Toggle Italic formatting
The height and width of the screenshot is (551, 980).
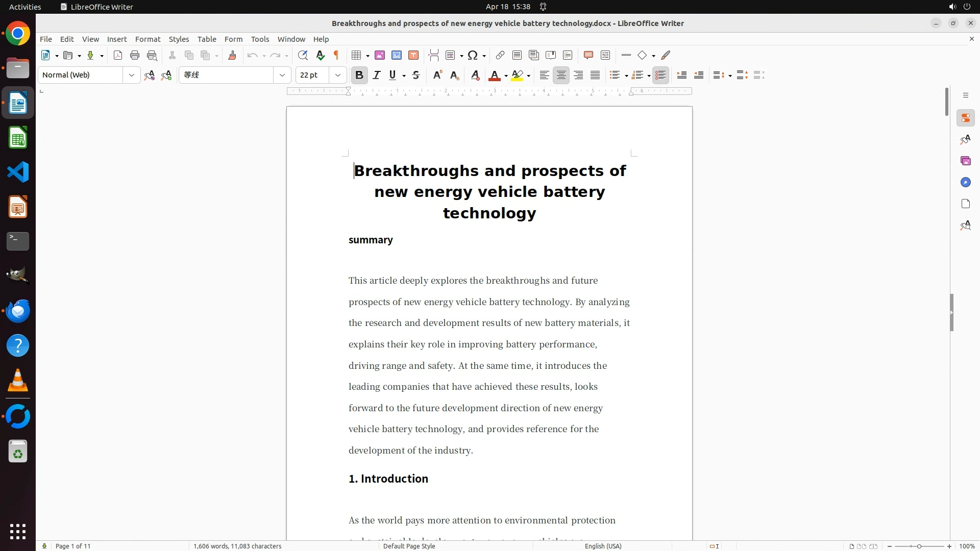coord(377,75)
